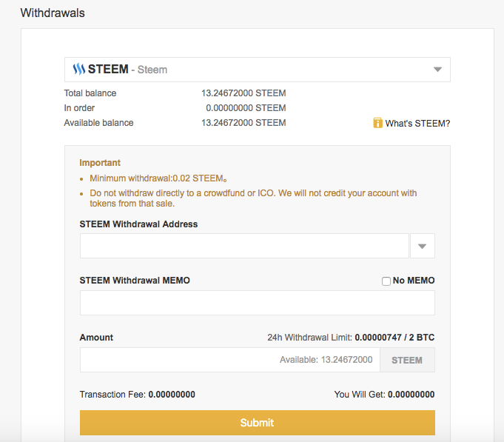The width and height of the screenshot is (504, 442).
Task: Click the Total balance amount
Action: pyautogui.click(x=243, y=93)
